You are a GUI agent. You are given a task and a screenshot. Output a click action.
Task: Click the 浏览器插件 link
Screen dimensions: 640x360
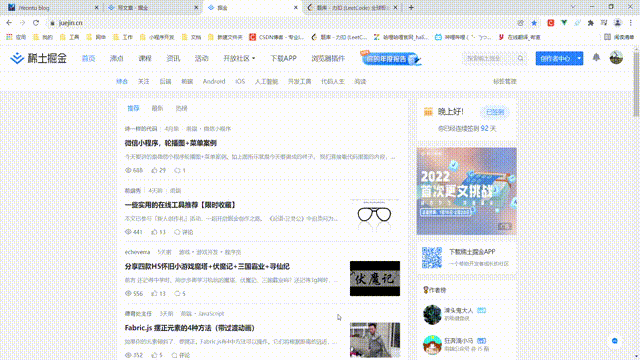[328, 58]
